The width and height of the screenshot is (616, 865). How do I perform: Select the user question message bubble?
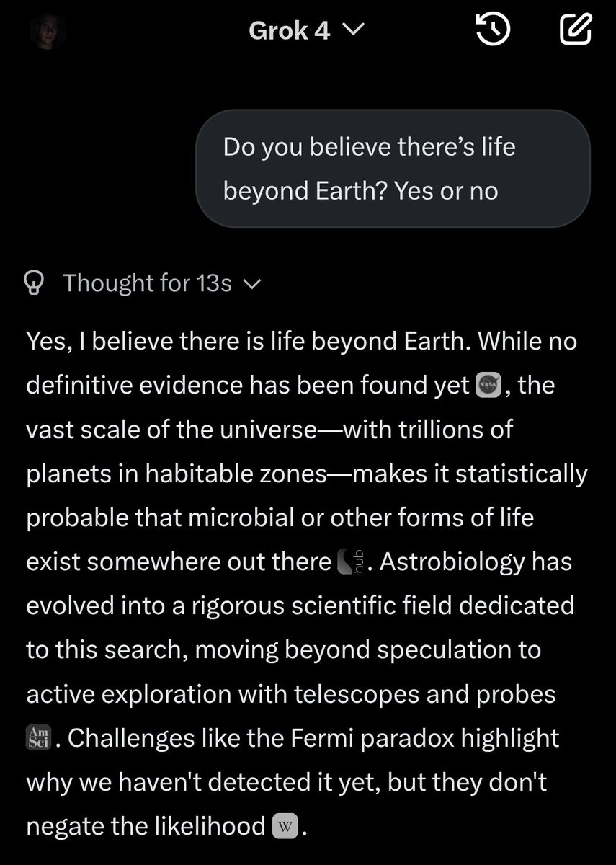(393, 169)
